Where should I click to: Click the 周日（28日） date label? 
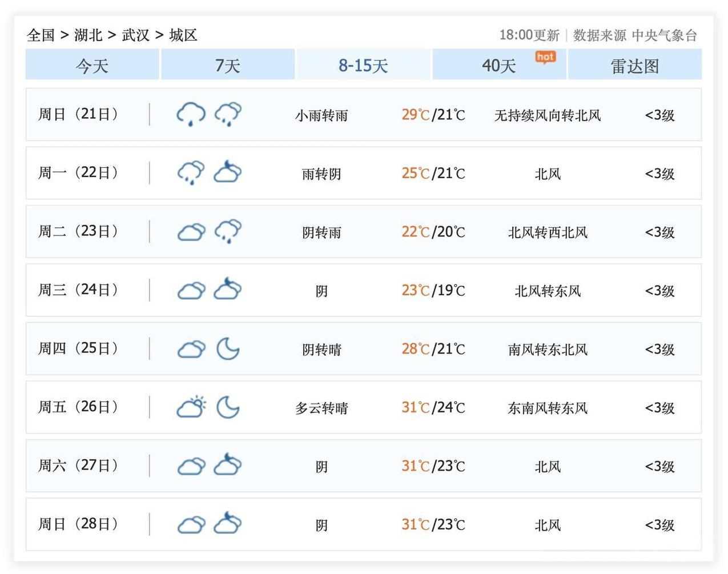point(78,524)
